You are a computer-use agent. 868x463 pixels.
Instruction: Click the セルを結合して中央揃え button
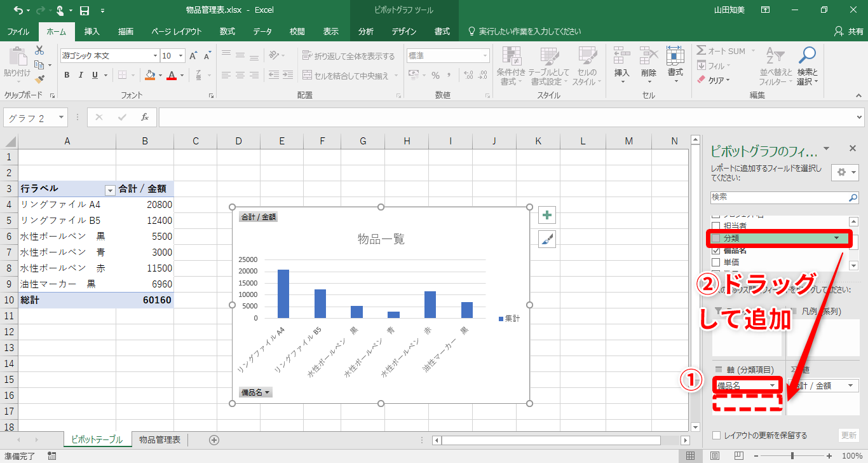[349, 76]
